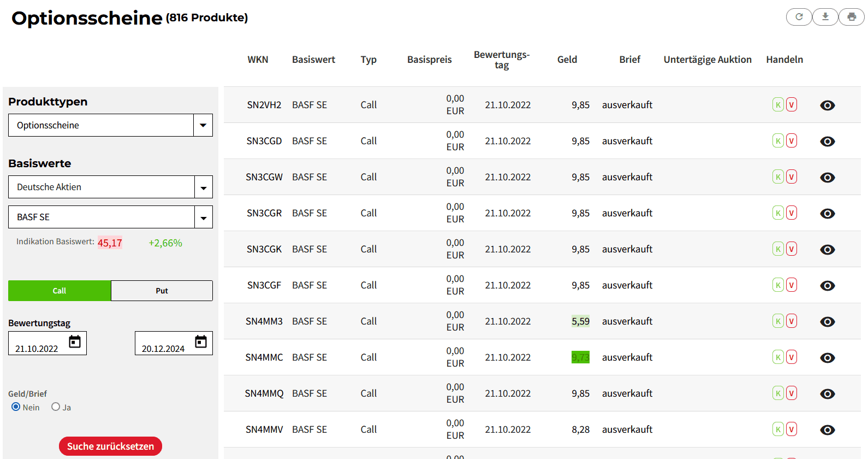This screenshot has height=459, width=868.
Task: Click the K buy icon for SN3CGW
Action: coord(778,176)
